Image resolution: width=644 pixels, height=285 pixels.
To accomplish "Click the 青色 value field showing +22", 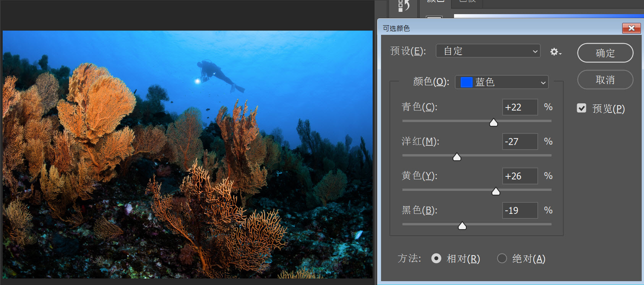I will click(x=519, y=107).
